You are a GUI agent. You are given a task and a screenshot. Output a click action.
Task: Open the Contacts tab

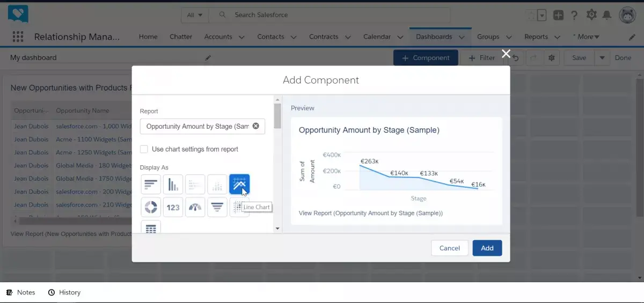[270, 37]
